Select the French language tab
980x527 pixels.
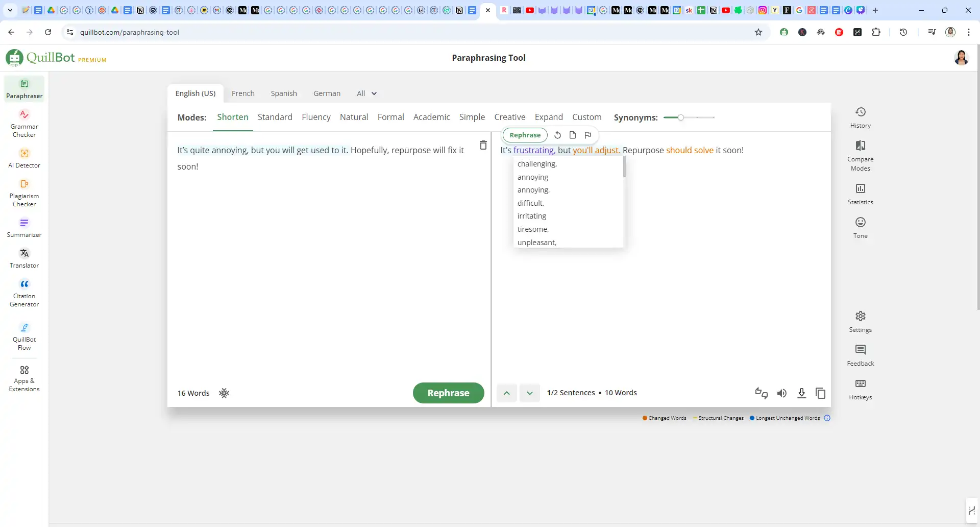[x=243, y=93]
